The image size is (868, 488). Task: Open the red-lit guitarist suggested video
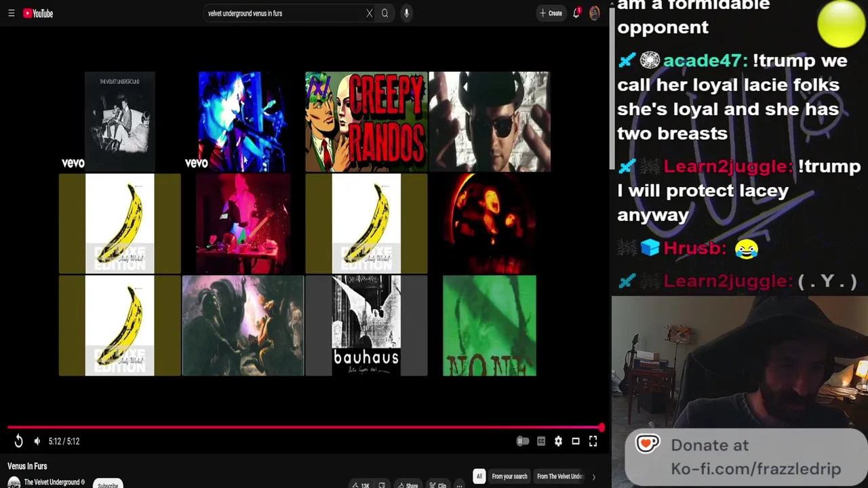[x=243, y=224]
